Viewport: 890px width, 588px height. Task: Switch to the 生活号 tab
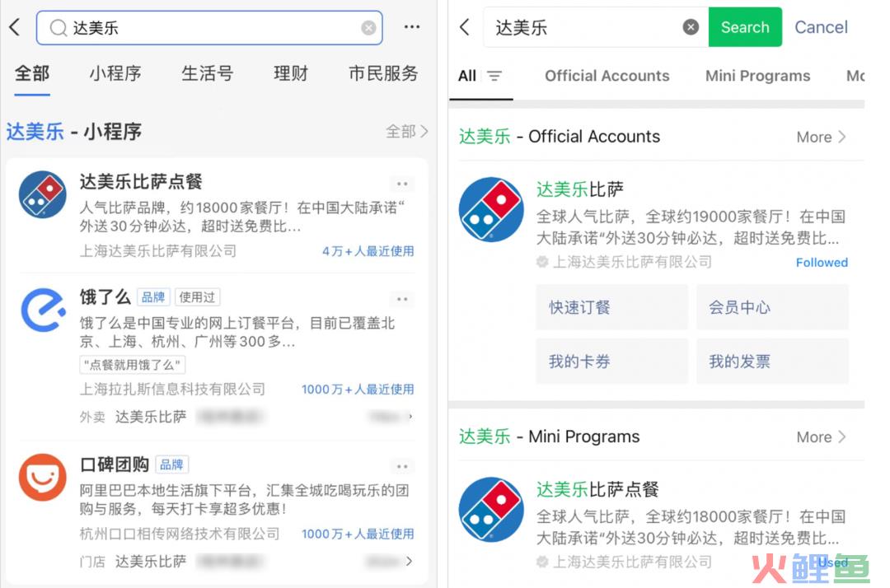coord(207,73)
